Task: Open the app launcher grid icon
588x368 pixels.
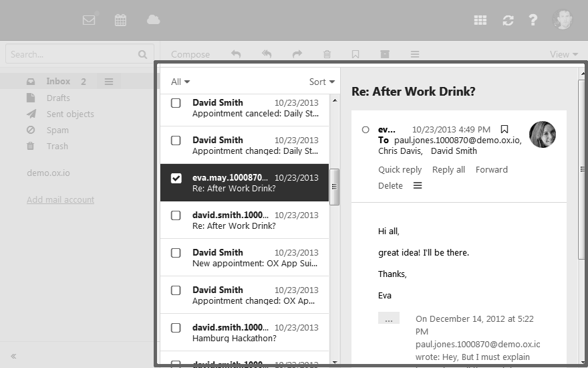Action: [x=480, y=20]
